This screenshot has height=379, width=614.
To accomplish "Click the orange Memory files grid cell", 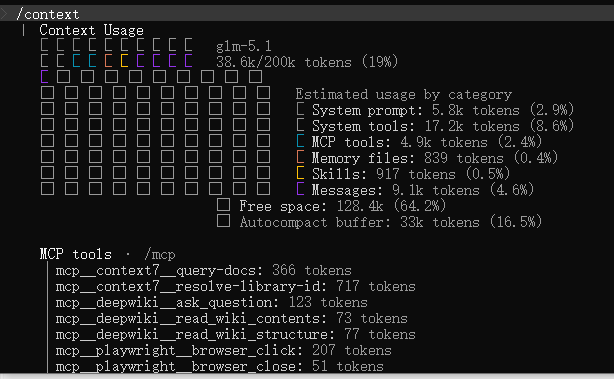I will (108, 61).
